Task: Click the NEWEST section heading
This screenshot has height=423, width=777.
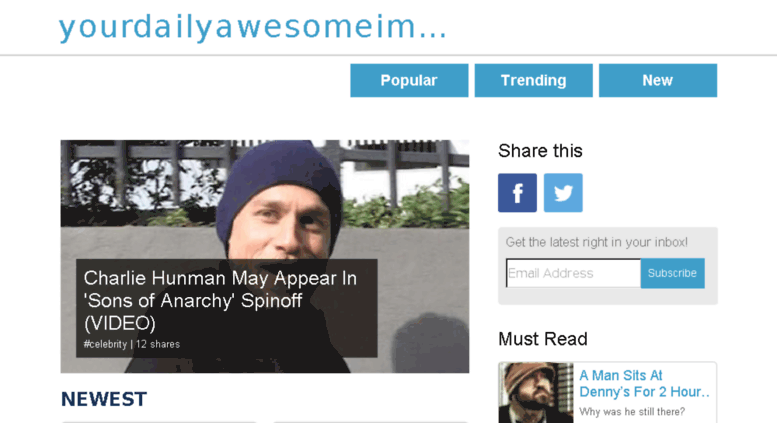Action: click(104, 399)
